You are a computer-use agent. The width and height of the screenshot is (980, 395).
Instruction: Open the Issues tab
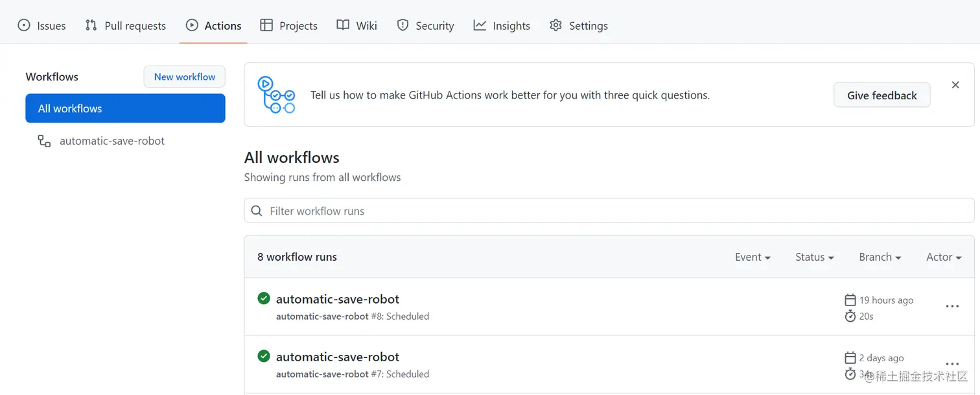(41, 26)
